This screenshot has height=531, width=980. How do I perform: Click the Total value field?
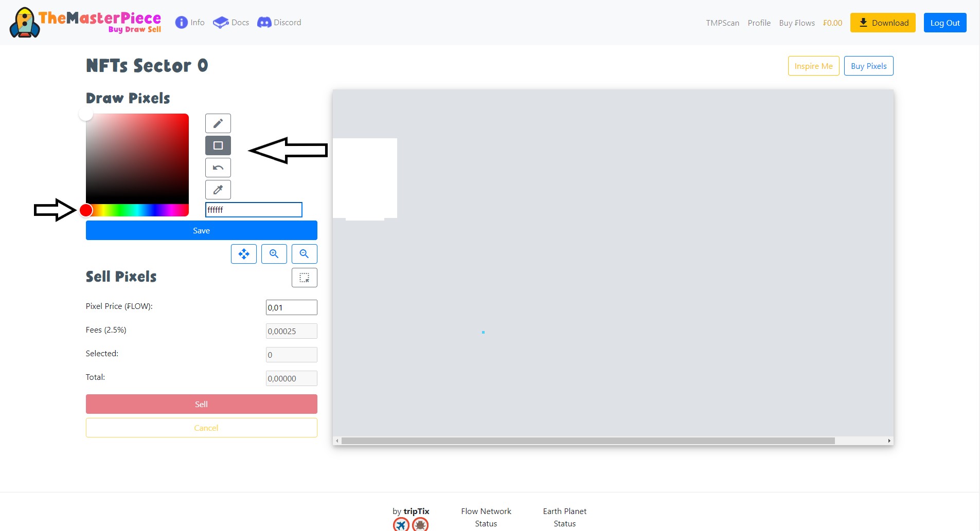pyautogui.click(x=292, y=378)
